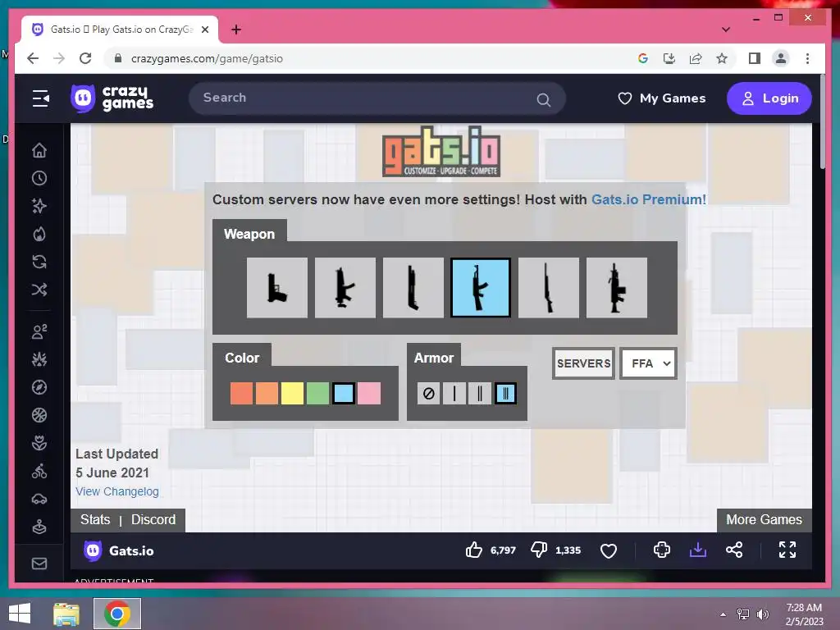The image size is (840, 630).
Task: Select the pistol weapon
Action: 277,288
